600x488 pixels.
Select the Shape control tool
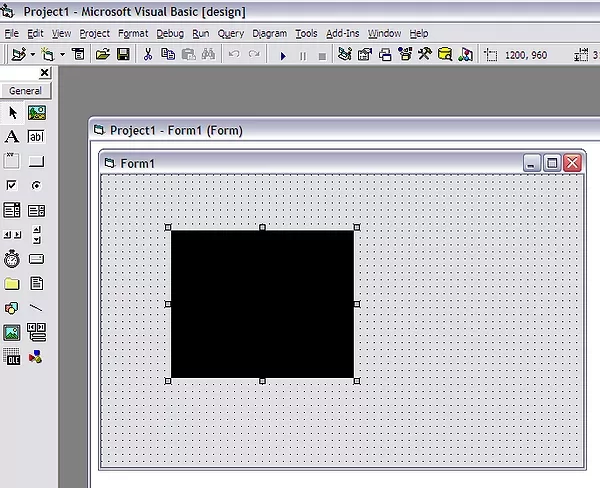tap(12, 308)
